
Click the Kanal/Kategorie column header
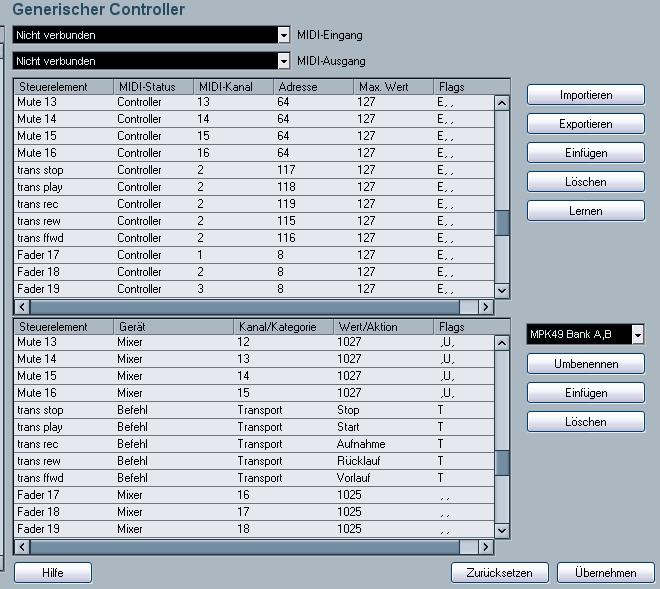(x=284, y=327)
